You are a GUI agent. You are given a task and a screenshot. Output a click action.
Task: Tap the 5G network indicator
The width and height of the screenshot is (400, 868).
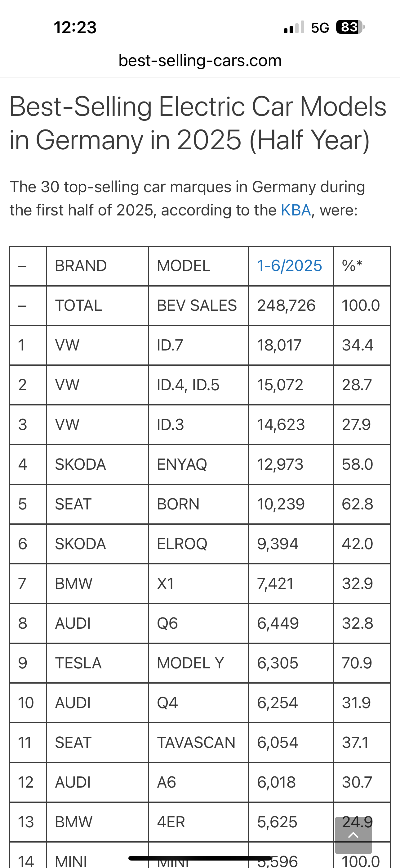[320, 28]
